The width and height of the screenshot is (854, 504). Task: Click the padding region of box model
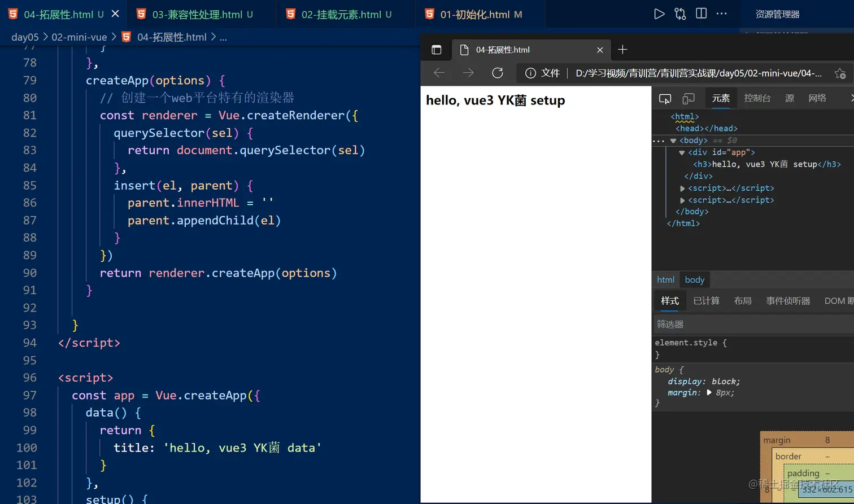tap(803, 474)
